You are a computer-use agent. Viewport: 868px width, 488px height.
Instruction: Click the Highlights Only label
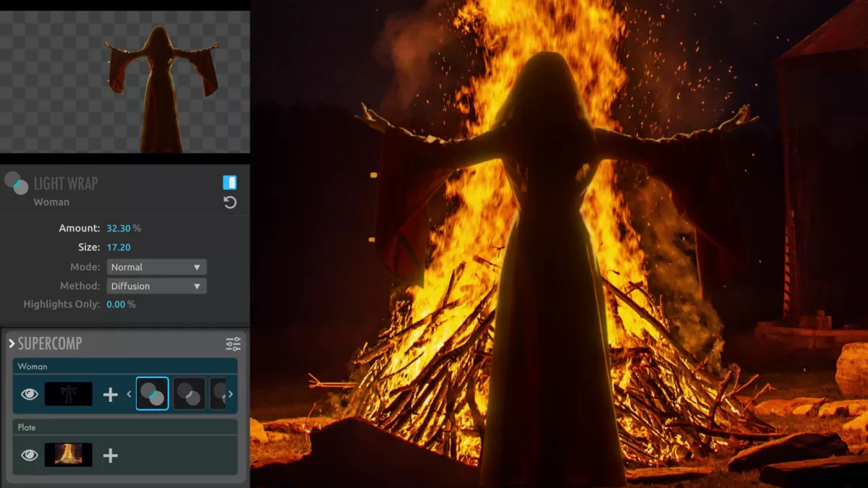click(61, 304)
